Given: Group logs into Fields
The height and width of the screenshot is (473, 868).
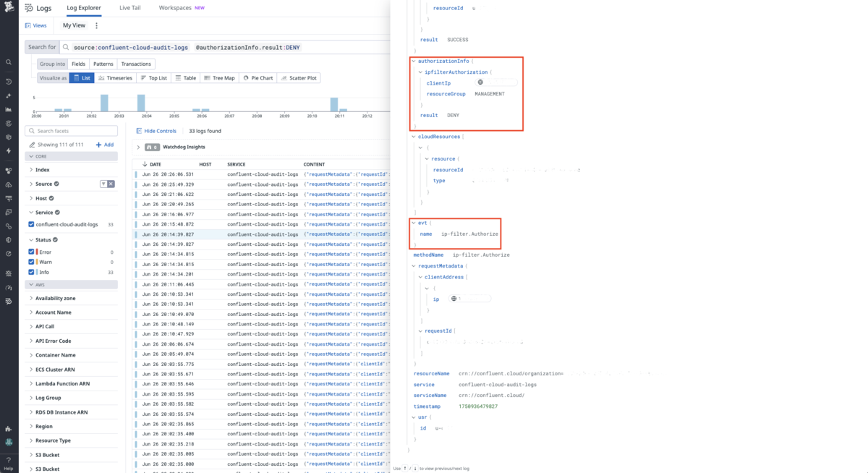Looking at the screenshot, I should (78, 64).
